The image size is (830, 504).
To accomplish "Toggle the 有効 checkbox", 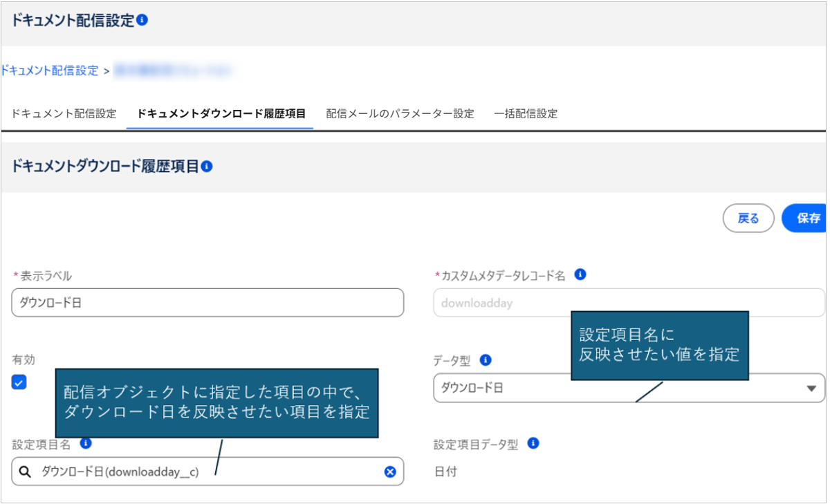I will pyautogui.click(x=19, y=382).
